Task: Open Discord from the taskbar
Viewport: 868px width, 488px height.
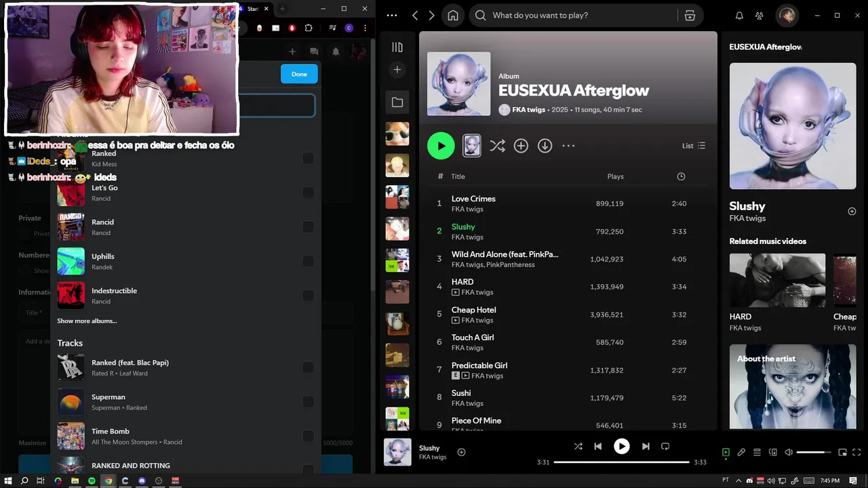Action: coord(142,481)
